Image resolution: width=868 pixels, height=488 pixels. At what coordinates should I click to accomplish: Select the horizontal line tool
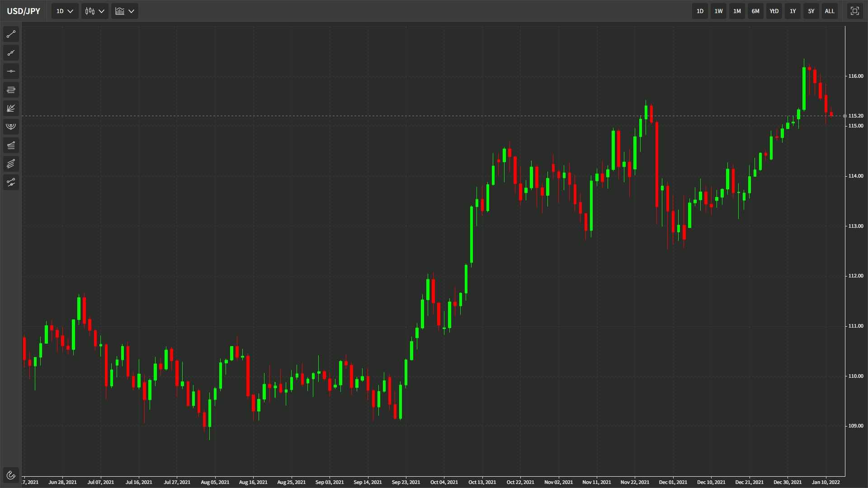click(11, 71)
